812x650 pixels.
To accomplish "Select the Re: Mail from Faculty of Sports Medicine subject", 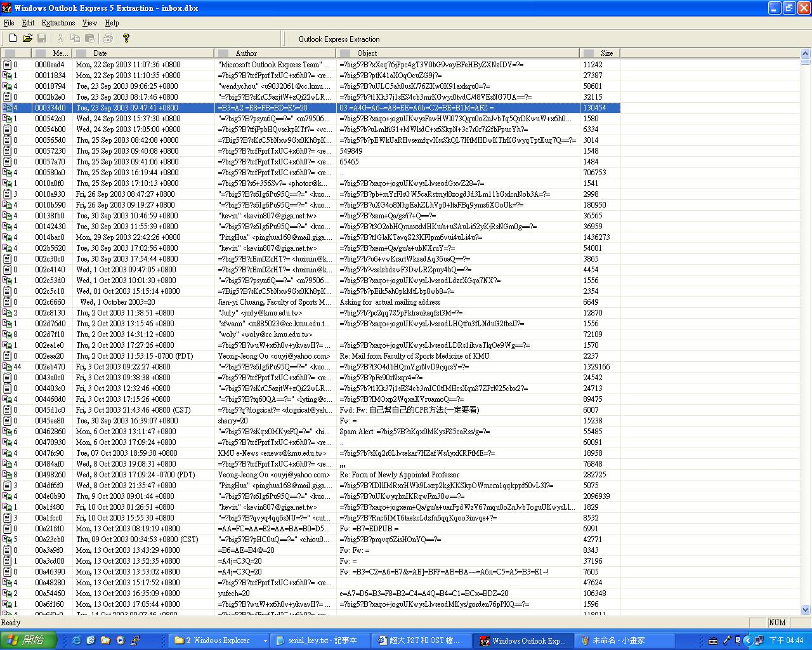I will click(x=414, y=356).
